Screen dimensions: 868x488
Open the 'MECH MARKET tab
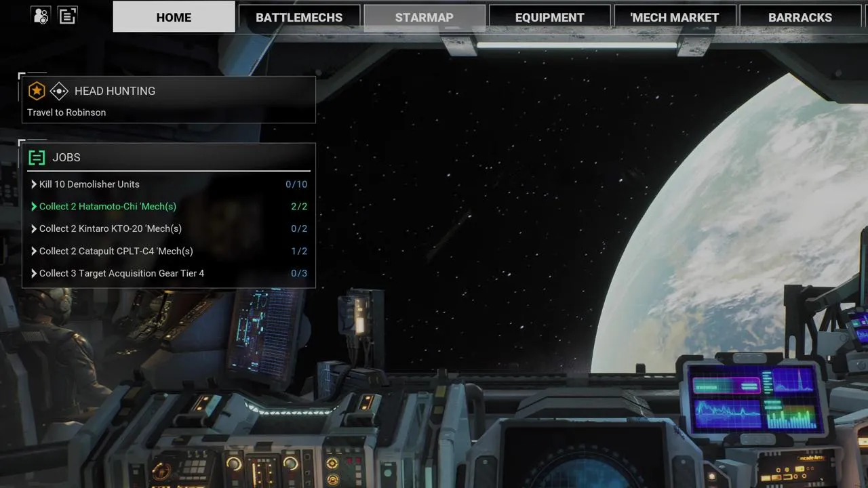click(x=675, y=18)
